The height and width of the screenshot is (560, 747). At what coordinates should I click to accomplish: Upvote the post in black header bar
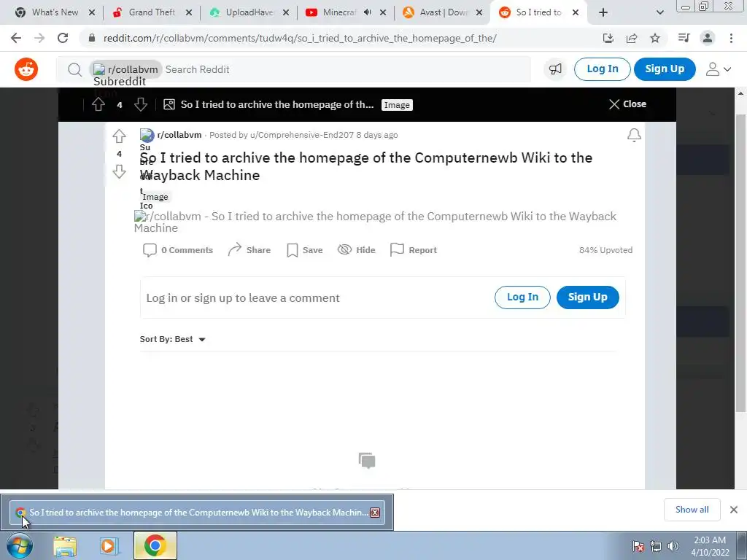(98, 104)
